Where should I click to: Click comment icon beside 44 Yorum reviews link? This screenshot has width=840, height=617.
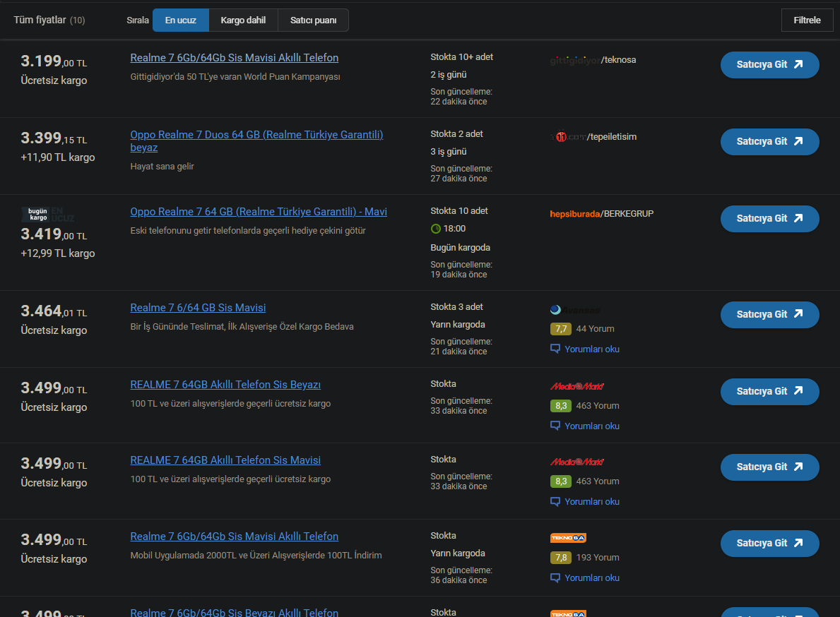point(555,349)
